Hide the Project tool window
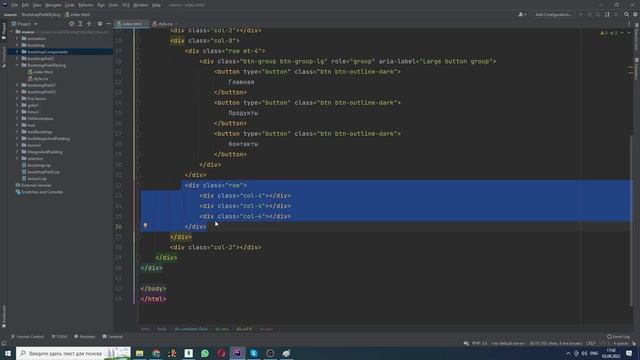Screen dimensions: 640x360 pos(109,24)
